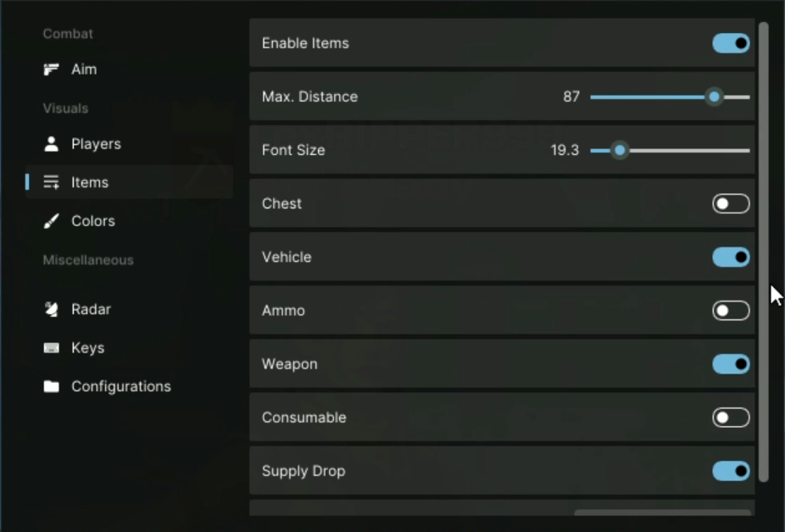Open the Players section
The height and width of the screenshot is (532, 785).
click(x=96, y=144)
